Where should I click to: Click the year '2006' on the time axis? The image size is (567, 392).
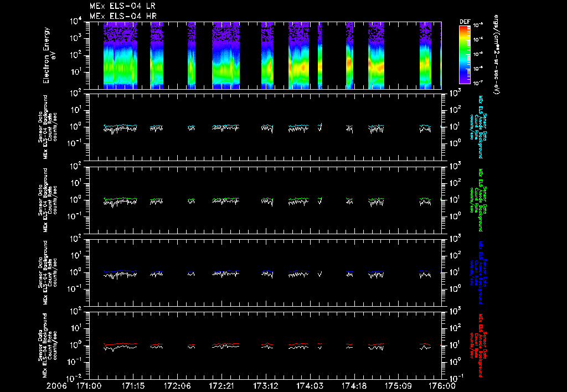point(56,386)
